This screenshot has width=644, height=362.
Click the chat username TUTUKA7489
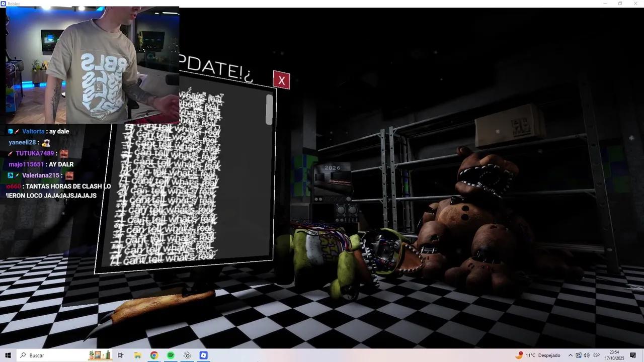(35, 153)
